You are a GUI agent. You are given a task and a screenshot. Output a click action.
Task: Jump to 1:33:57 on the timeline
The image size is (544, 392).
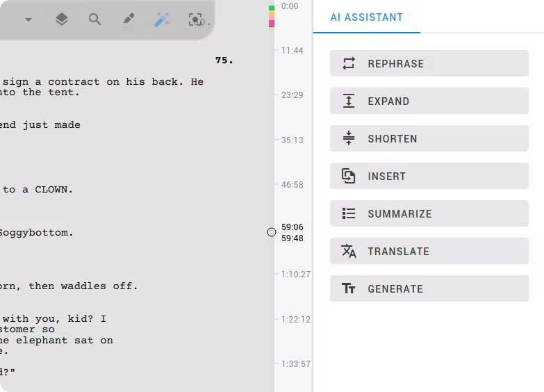(x=295, y=364)
